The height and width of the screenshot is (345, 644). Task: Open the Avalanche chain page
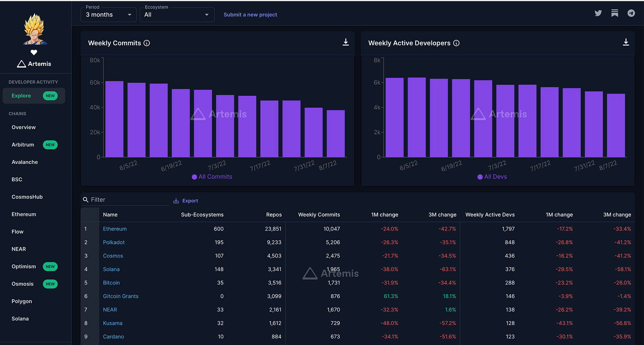pos(25,162)
